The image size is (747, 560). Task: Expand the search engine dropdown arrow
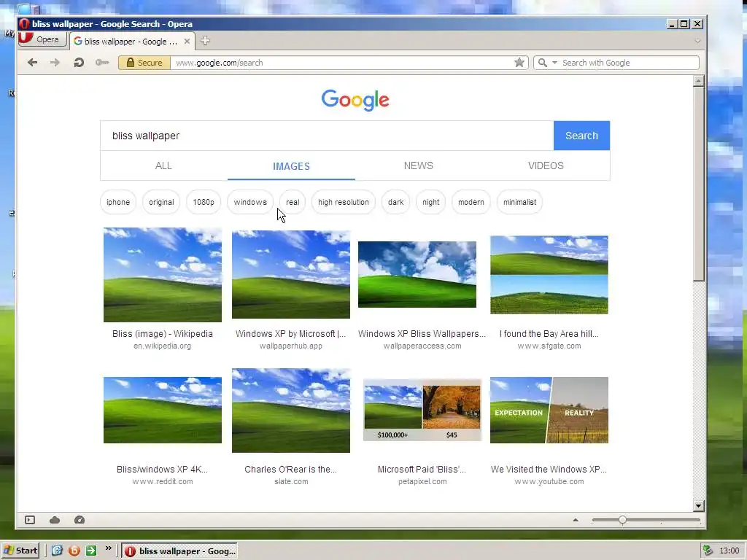pyautogui.click(x=554, y=63)
